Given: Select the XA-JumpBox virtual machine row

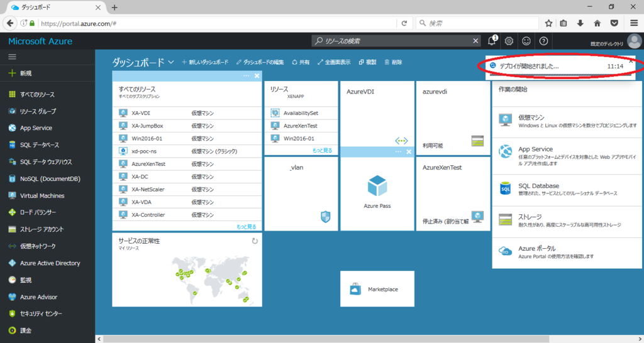Looking at the screenshot, I should tap(187, 126).
